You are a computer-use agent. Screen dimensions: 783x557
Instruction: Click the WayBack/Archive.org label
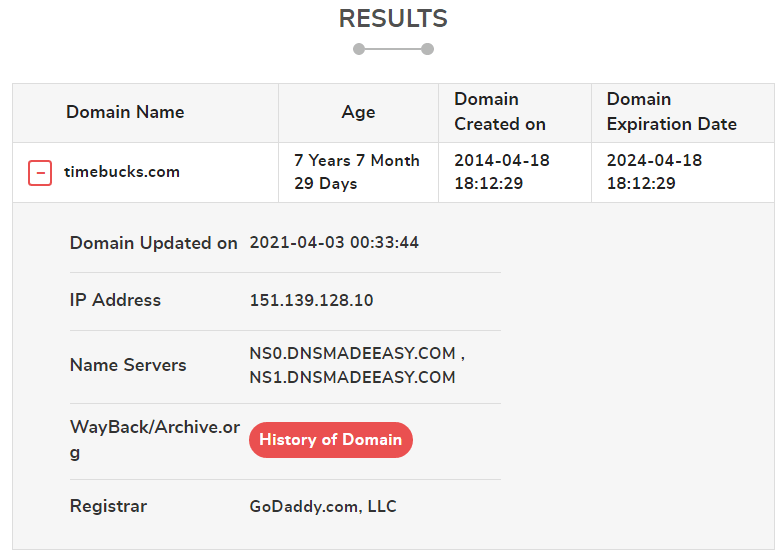point(155,440)
